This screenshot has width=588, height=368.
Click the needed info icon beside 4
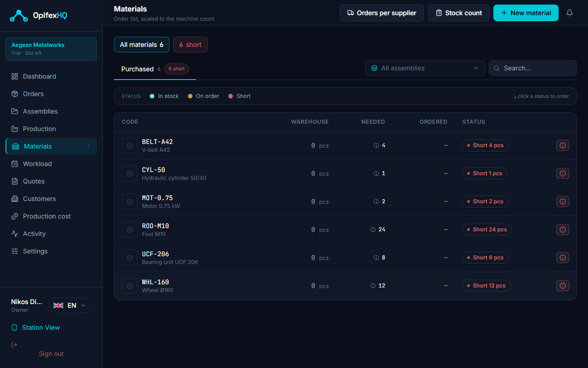click(x=376, y=145)
